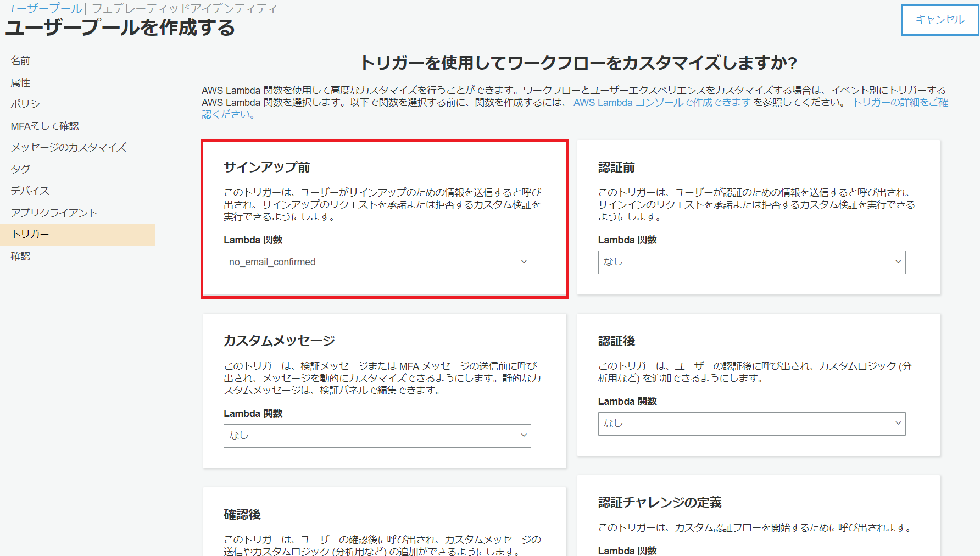Jump to the 確認 review step
This screenshot has width=980, height=556.
(x=20, y=256)
